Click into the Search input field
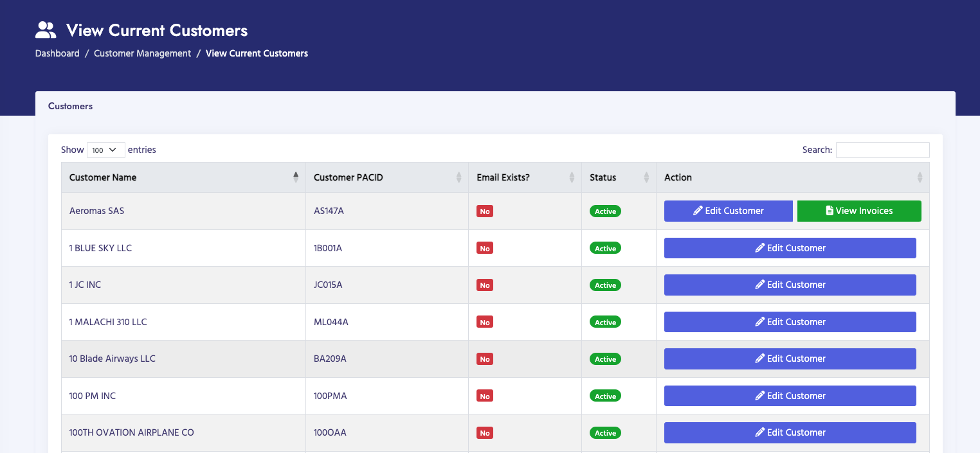Viewport: 980px width, 453px height. point(882,150)
